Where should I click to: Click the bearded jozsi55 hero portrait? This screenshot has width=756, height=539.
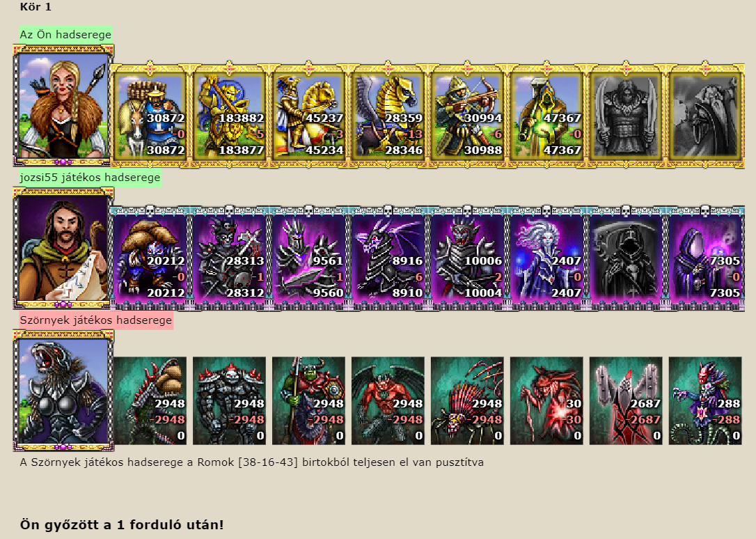[63, 249]
